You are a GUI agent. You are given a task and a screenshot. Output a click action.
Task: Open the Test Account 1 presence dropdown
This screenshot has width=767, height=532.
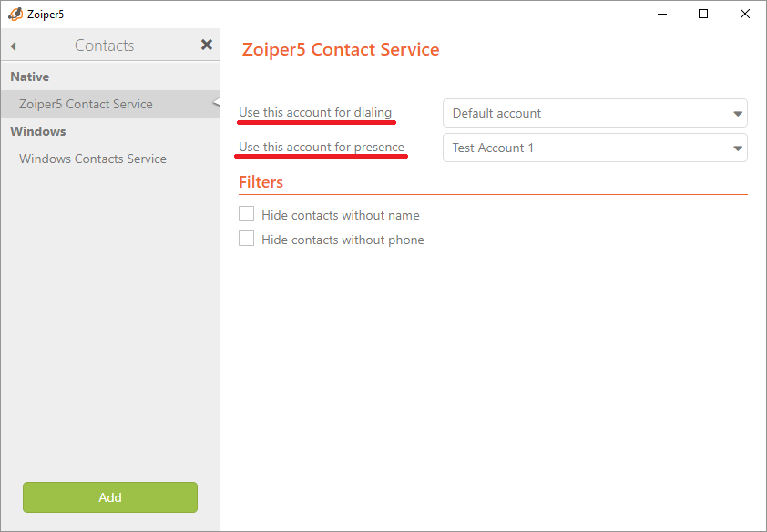coord(594,148)
